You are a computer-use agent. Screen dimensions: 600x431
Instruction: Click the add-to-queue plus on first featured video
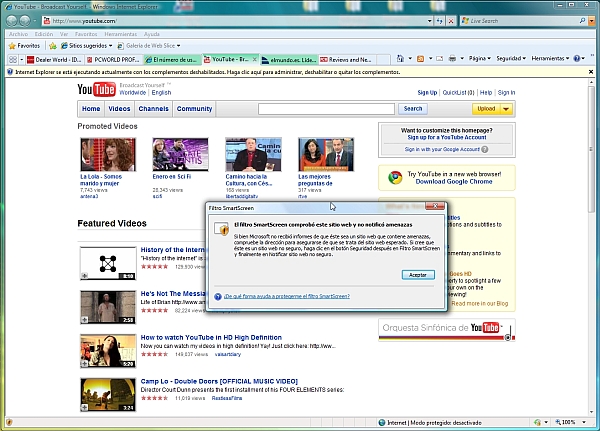85,276
